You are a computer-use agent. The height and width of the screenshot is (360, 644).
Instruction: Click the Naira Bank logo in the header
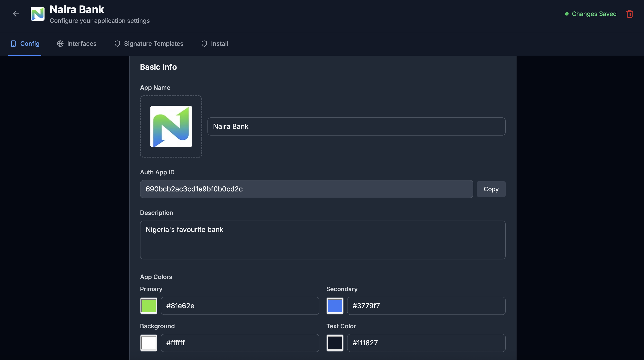point(38,14)
